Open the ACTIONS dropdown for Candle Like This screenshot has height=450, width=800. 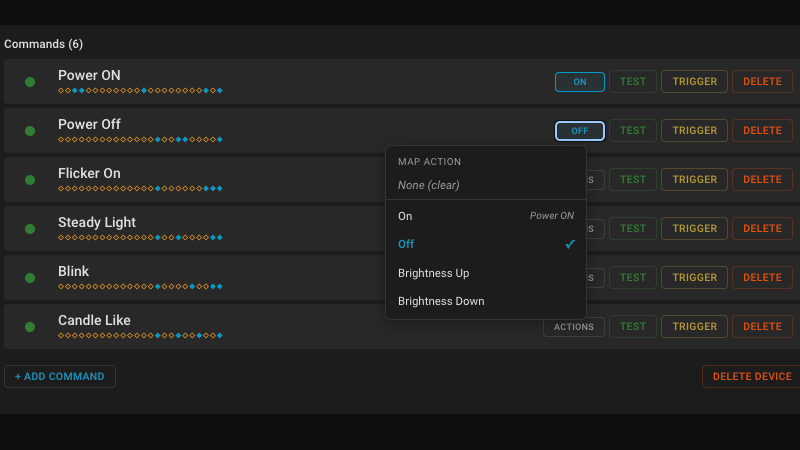[574, 327]
